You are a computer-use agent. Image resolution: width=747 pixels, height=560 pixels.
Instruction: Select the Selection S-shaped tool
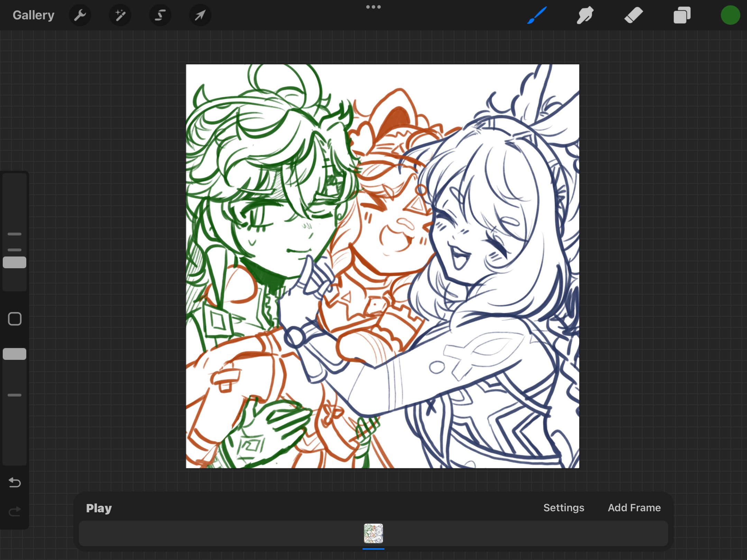click(160, 15)
